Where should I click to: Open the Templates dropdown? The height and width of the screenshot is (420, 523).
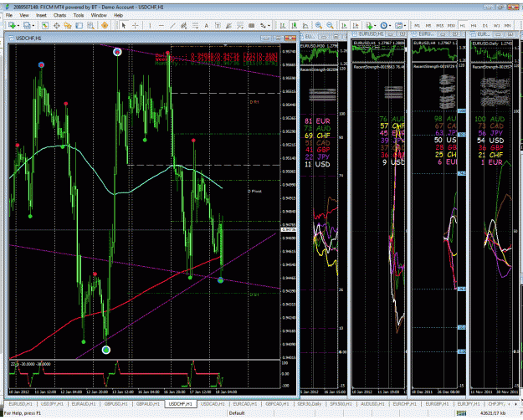[x=400, y=25]
